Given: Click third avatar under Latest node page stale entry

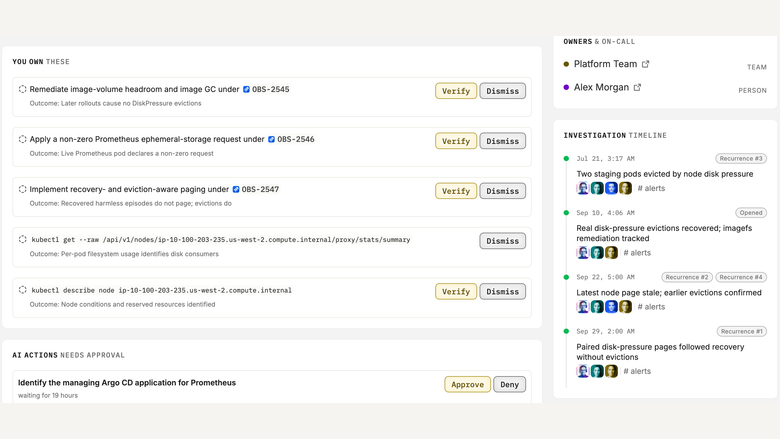Looking at the screenshot, I should point(611,307).
